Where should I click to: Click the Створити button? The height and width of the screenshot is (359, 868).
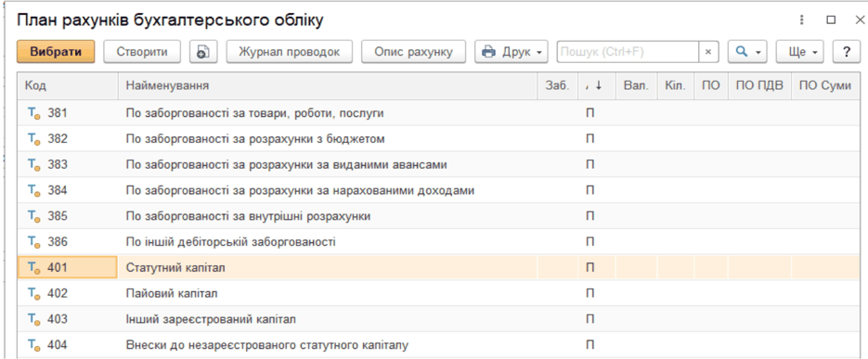pos(142,52)
